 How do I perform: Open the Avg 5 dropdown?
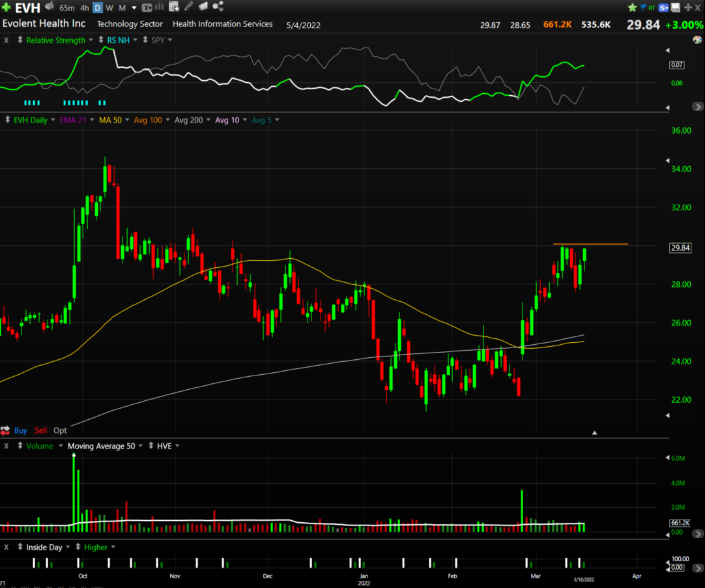point(277,120)
